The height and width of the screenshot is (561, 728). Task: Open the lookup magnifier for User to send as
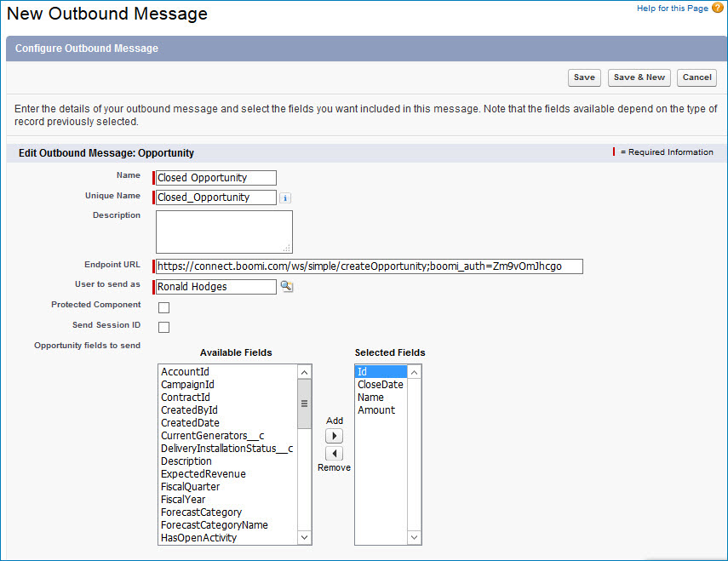286,287
